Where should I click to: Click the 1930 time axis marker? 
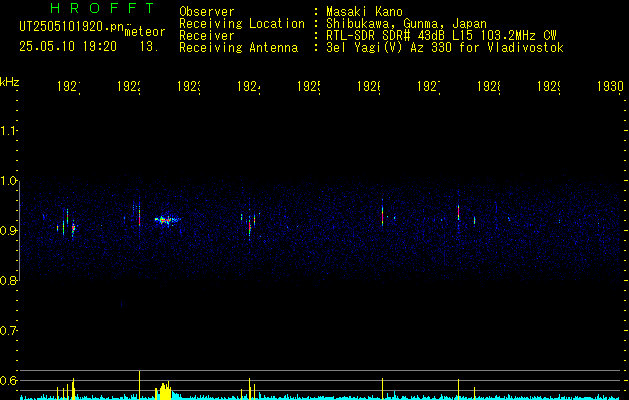[x=610, y=86]
